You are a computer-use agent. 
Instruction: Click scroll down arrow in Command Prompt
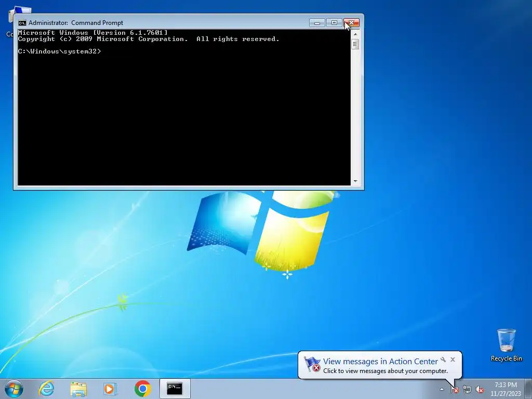point(355,181)
